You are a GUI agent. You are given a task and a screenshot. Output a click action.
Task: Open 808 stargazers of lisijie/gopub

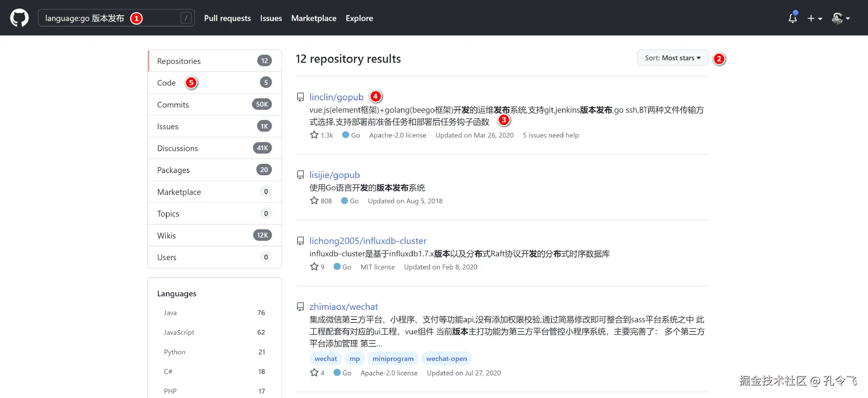pyautogui.click(x=321, y=201)
